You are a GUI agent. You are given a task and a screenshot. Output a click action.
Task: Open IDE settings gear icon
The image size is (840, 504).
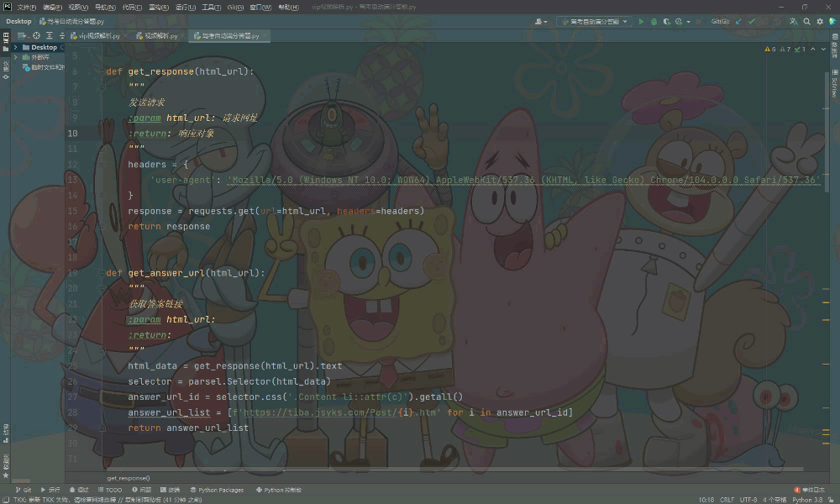[820, 22]
